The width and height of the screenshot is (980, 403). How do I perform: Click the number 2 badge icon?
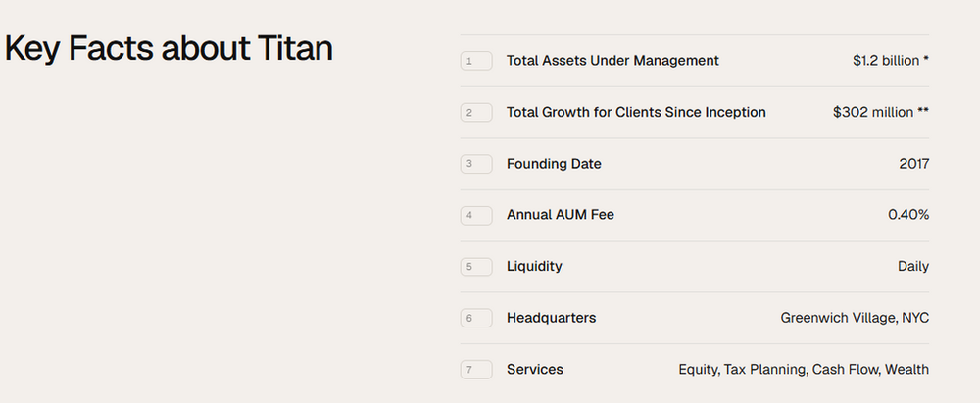[x=476, y=113]
